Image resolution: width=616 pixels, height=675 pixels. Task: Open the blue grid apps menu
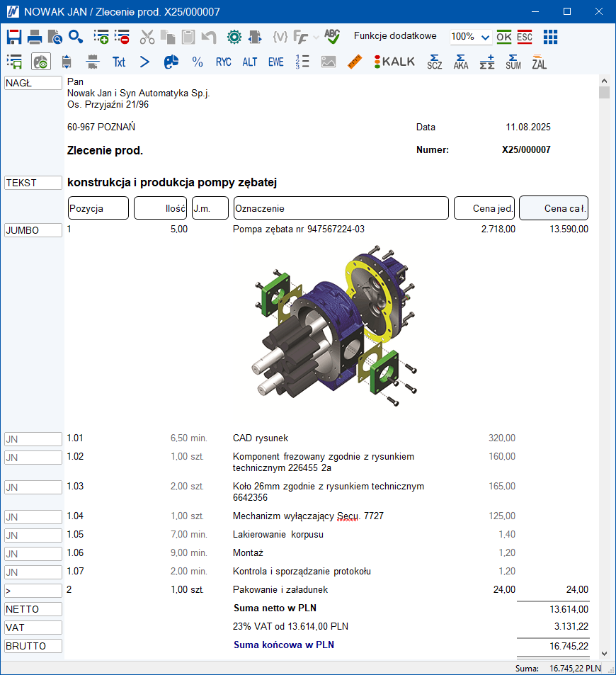[x=550, y=37]
